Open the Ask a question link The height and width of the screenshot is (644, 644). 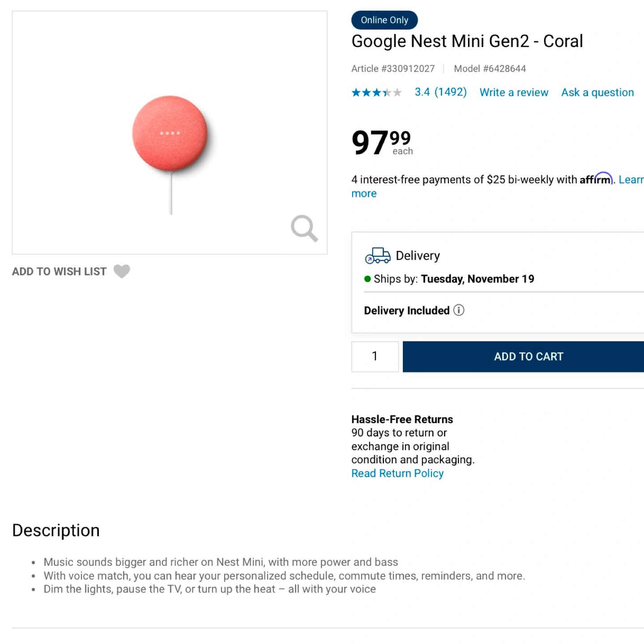click(x=597, y=93)
